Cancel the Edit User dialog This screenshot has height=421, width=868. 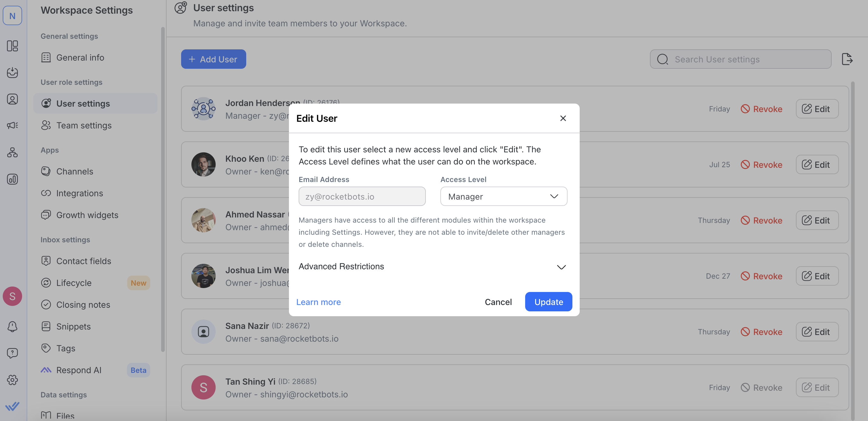498,302
